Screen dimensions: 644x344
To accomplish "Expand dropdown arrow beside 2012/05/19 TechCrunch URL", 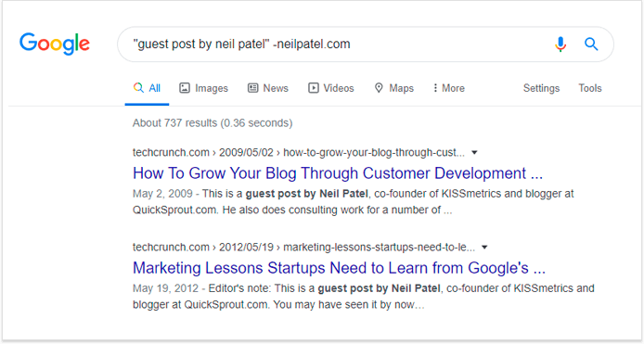I will pyautogui.click(x=484, y=248).
